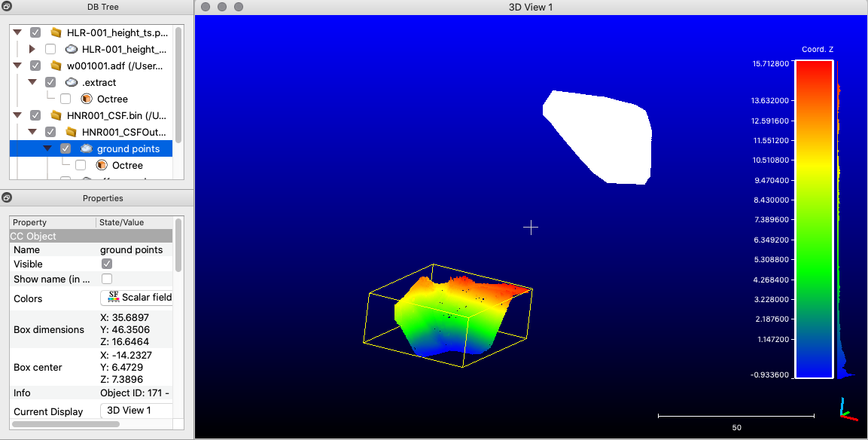Click the HLR-001_height cloud icon
868x440 pixels.
pyautogui.click(x=71, y=49)
